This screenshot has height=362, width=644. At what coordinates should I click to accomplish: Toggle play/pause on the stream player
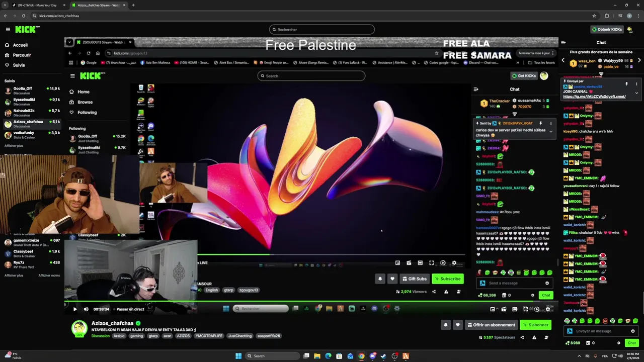click(x=75, y=309)
